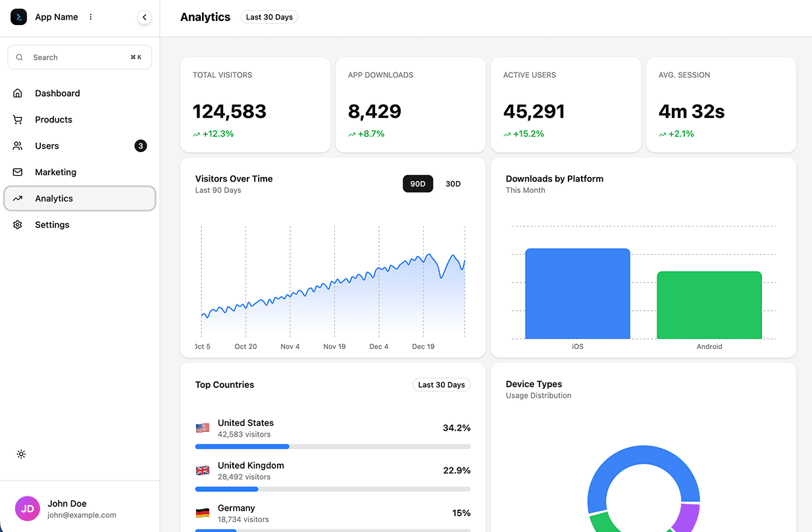Open Top Countries date range selector

tap(441, 385)
